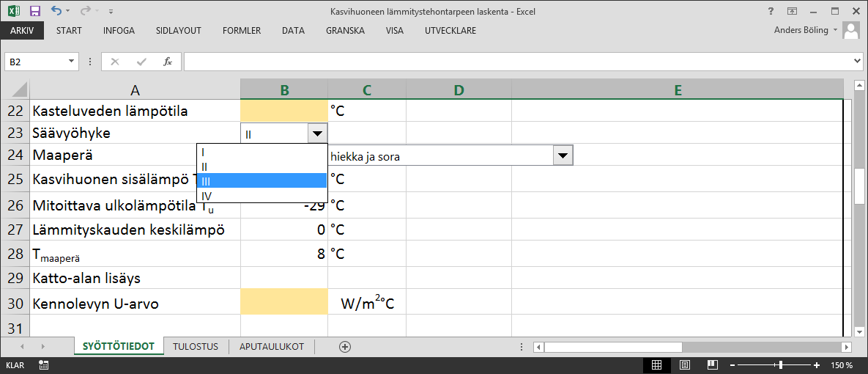Screen dimensions: 868x374
Task: Click the yellow Kennolevyn U-arvo input cell
Action: tap(284, 303)
